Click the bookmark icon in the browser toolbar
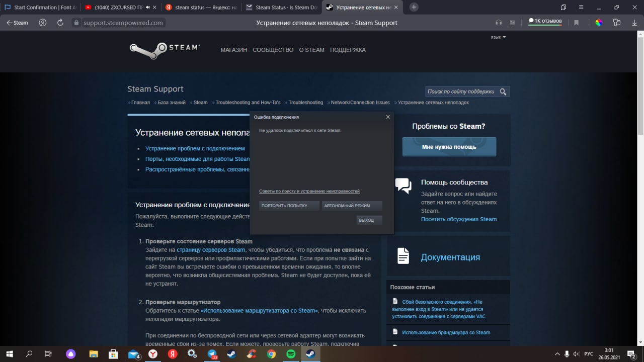The image size is (644, 362). point(577,23)
